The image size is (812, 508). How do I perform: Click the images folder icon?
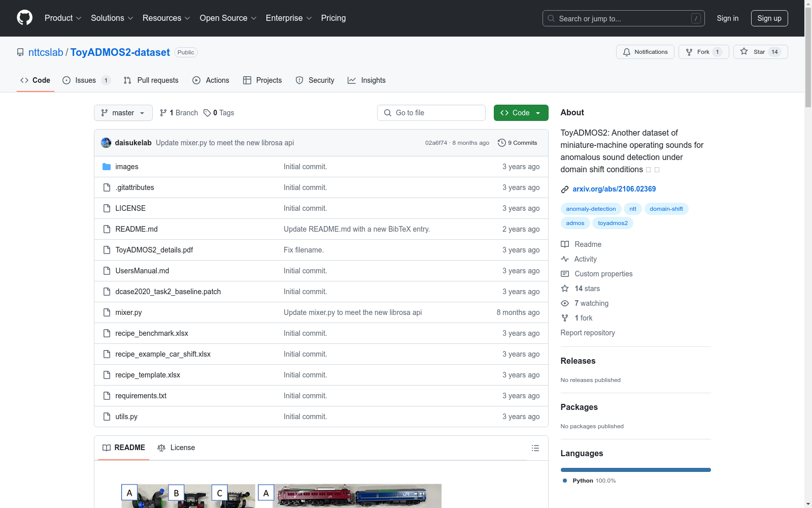107,167
